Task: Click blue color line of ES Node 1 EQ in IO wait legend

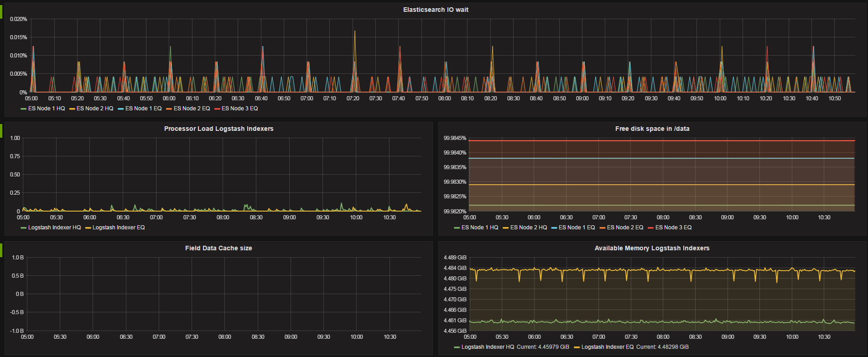Action: (121, 109)
